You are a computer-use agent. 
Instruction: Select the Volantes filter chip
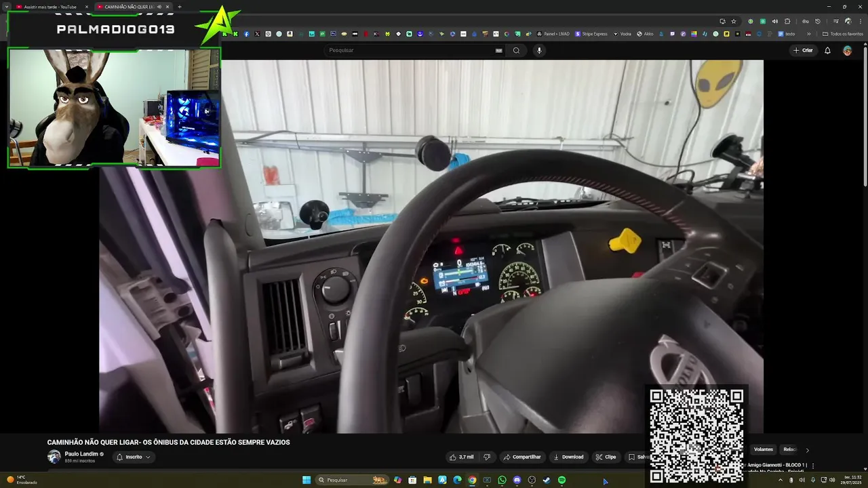763,449
